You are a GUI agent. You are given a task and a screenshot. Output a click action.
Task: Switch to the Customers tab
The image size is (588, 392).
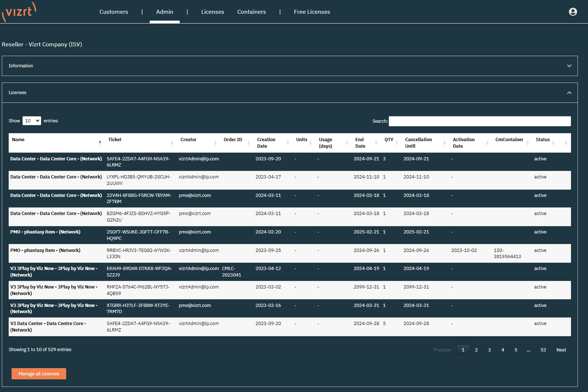pos(114,12)
